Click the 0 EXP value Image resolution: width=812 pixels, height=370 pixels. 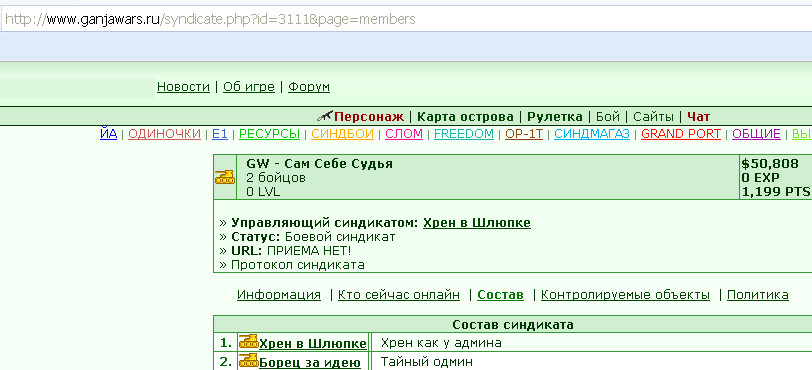pyautogui.click(x=761, y=178)
